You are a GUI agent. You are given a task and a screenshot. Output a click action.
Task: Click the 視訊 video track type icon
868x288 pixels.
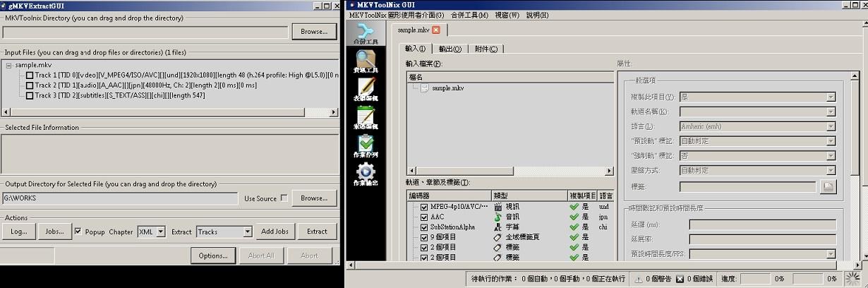tap(498, 207)
